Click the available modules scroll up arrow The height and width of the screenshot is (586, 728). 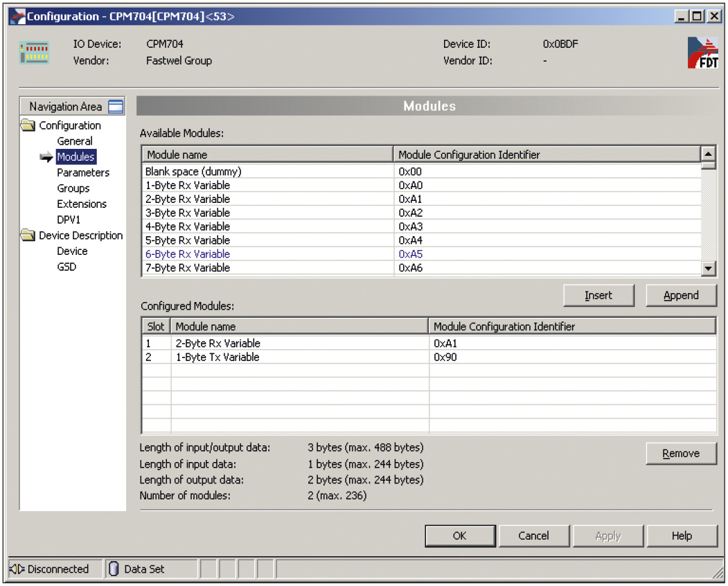(x=708, y=154)
